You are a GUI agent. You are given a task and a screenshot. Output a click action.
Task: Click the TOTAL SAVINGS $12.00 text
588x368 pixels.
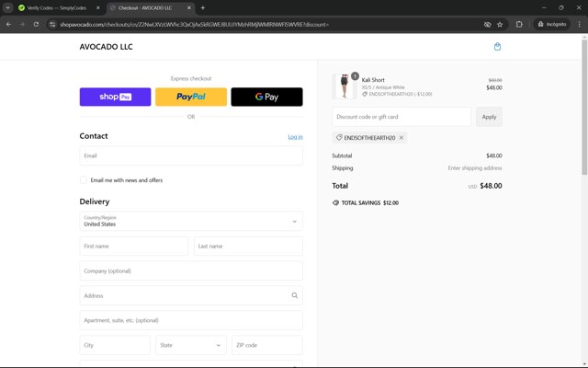[x=369, y=202]
